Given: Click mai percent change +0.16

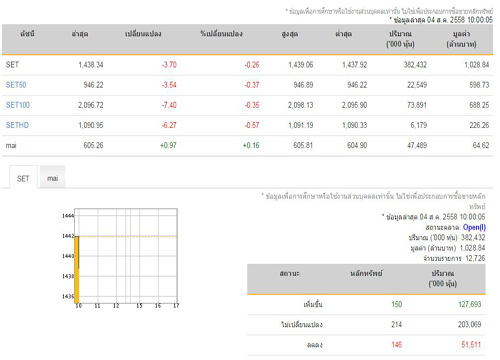Looking at the screenshot, I should tap(251, 145).
